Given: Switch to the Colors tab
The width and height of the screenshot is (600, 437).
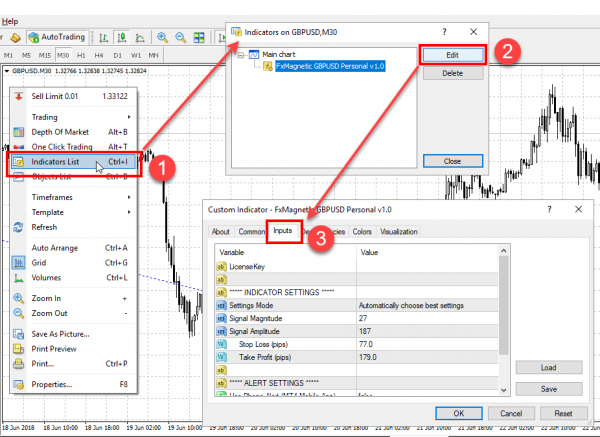Looking at the screenshot, I should click(x=362, y=232).
